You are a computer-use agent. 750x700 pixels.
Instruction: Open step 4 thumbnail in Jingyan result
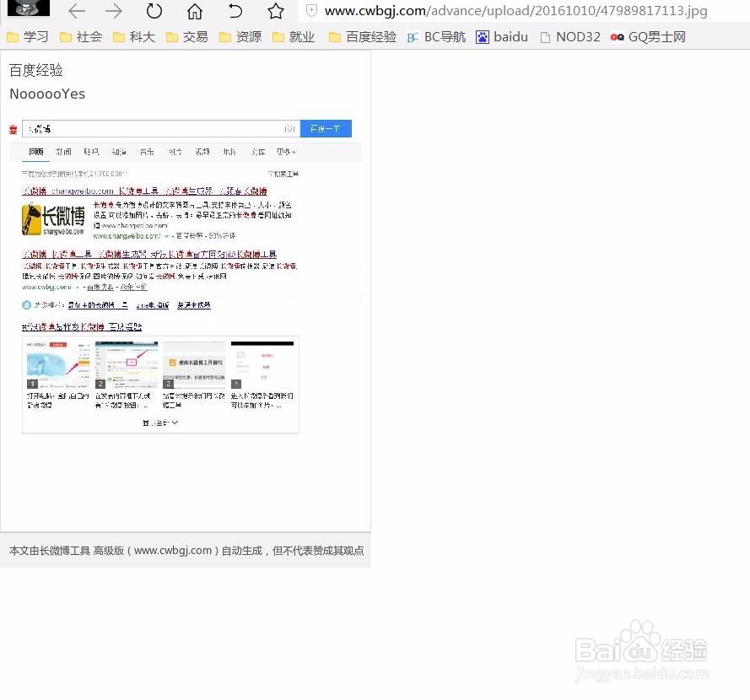pos(262,365)
